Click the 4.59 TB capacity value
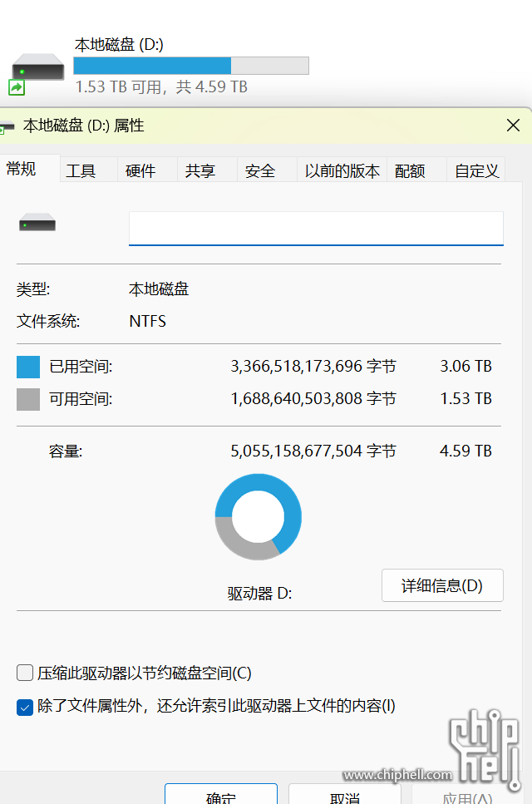Image resolution: width=532 pixels, height=804 pixels. (x=465, y=451)
